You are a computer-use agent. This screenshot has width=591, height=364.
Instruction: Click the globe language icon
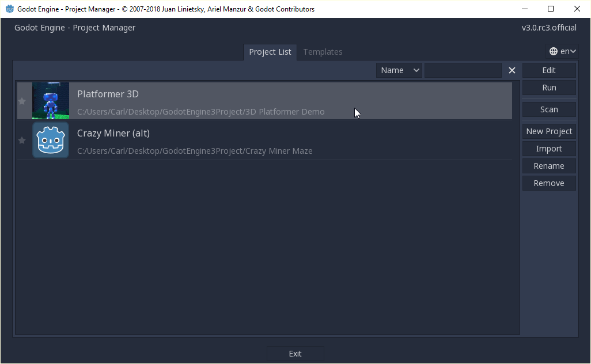pyautogui.click(x=554, y=51)
